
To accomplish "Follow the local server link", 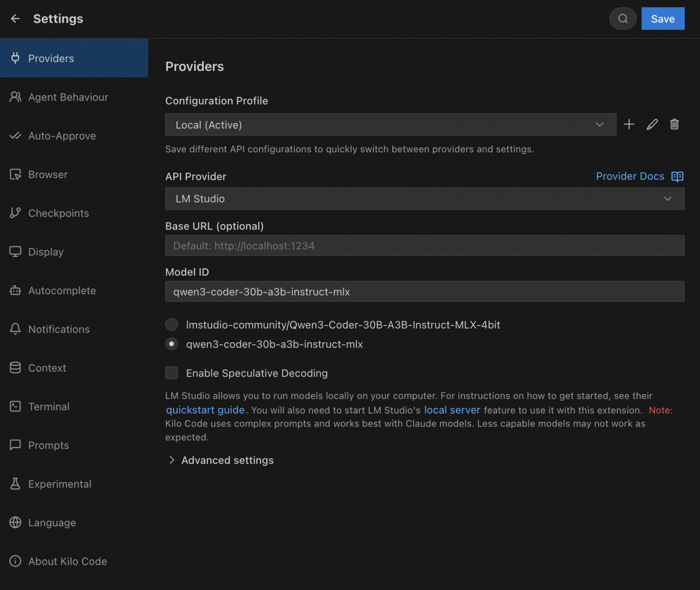I will (452, 410).
